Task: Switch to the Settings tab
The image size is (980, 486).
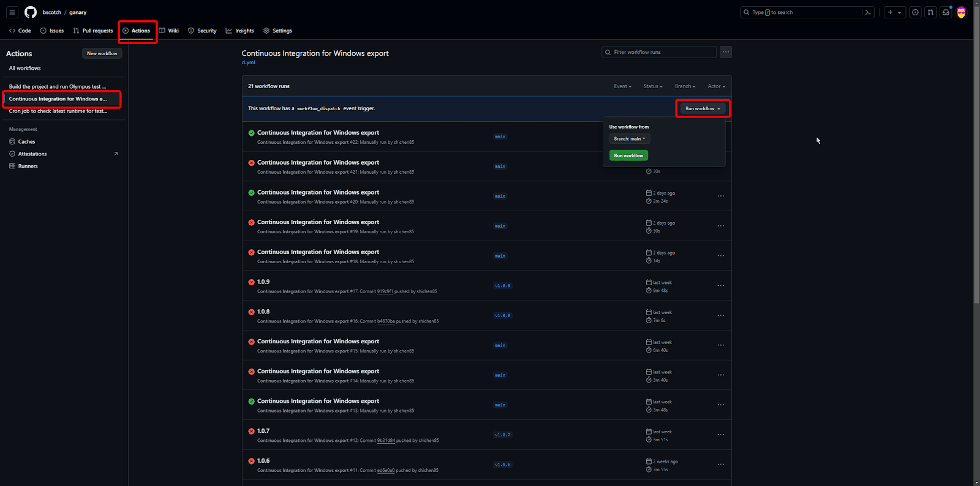Action: click(277, 31)
